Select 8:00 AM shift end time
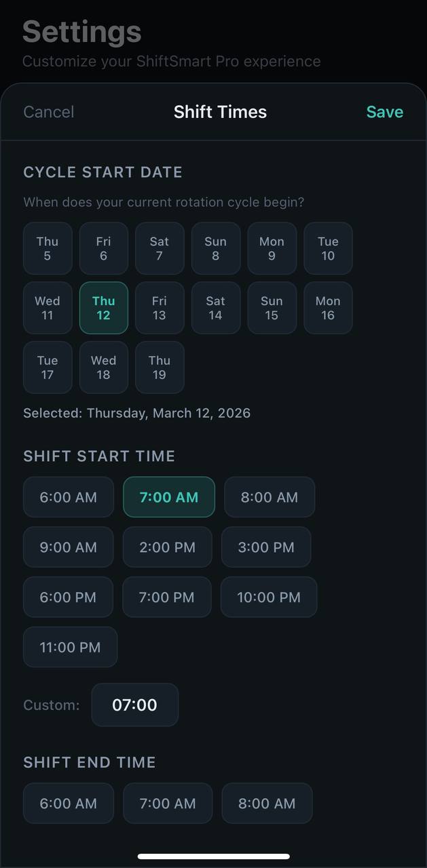Viewport: 427px width, 868px height. (x=267, y=804)
